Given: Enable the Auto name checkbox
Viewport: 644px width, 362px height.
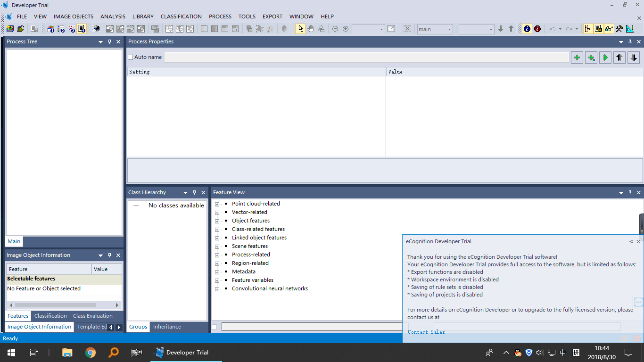Looking at the screenshot, I should tap(131, 57).
